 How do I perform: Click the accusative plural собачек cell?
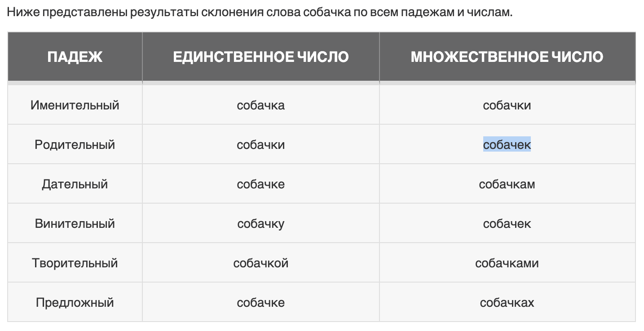tap(507, 224)
